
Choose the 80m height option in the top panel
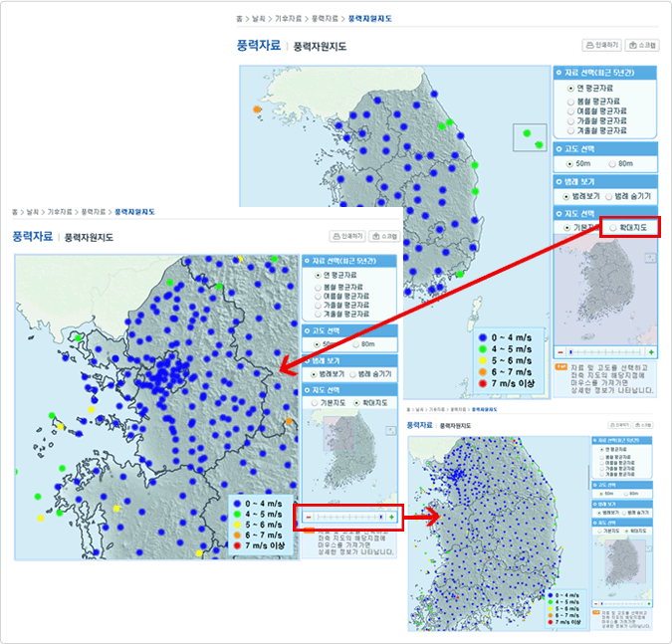tap(613, 163)
